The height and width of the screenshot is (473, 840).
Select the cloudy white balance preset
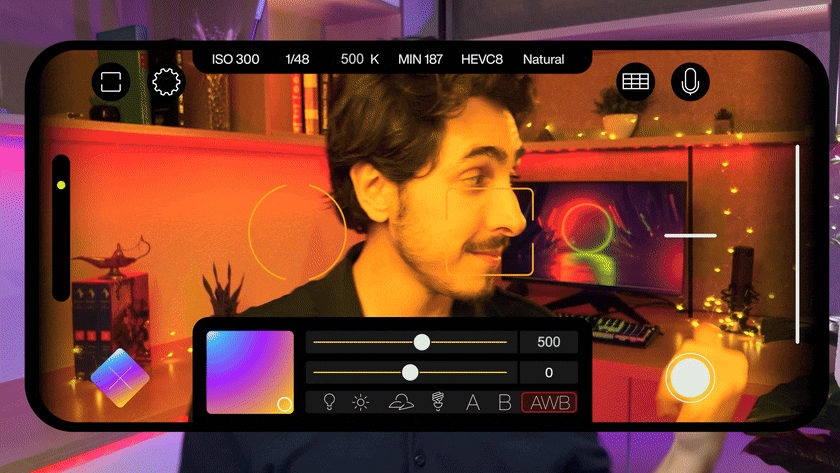401,402
